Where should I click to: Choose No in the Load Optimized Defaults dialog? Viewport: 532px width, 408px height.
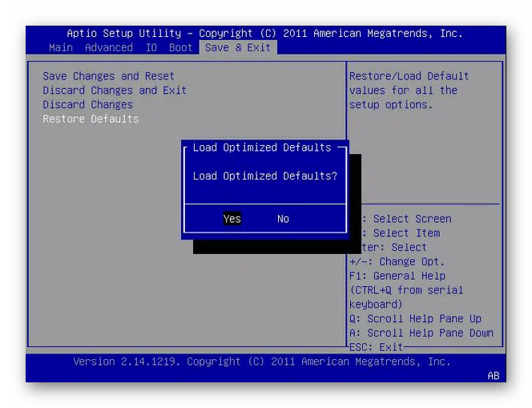click(x=283, y=219)
